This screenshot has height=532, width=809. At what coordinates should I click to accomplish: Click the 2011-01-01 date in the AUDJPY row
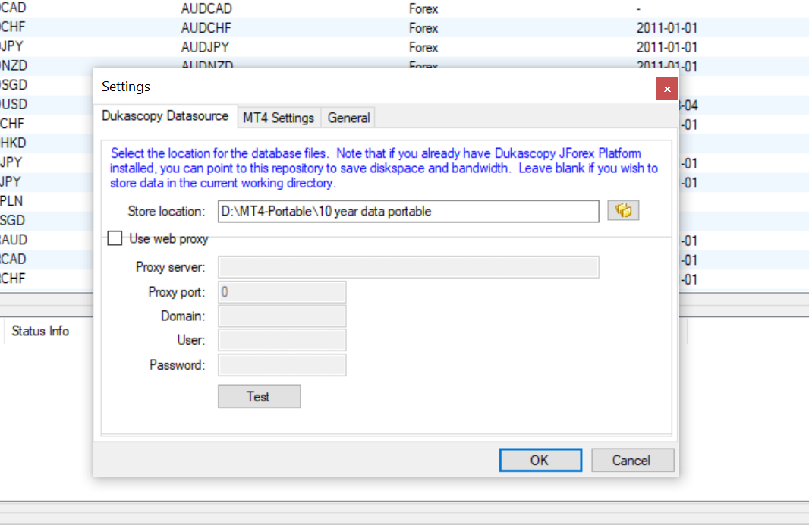(666, 48)
